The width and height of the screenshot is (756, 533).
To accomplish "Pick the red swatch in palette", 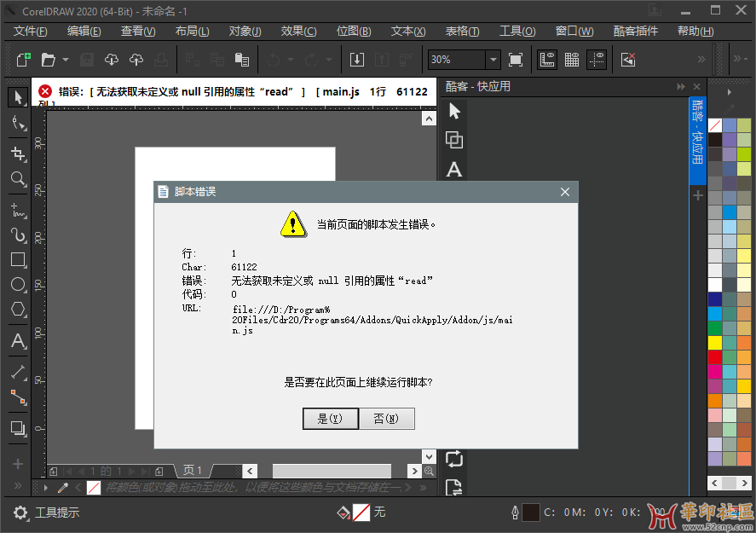I will click(x=715, y=357).
